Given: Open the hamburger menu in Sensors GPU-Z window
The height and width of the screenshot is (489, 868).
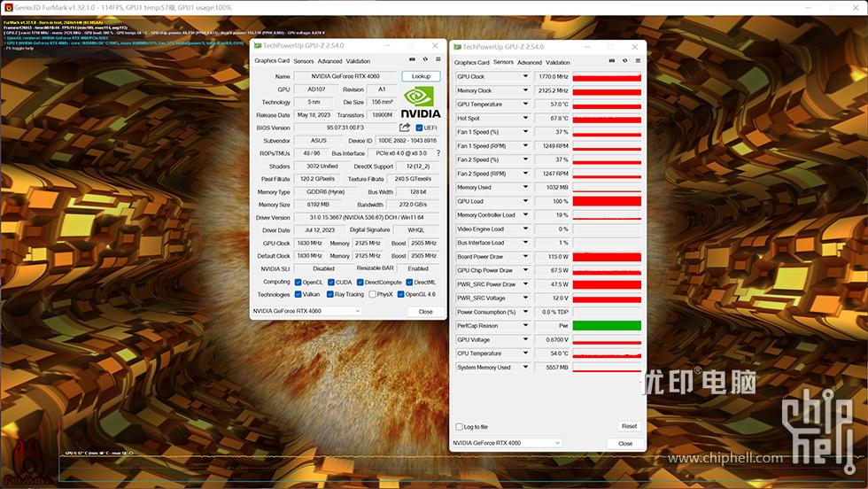Looking at the screenshot, I should coord(638,61).
